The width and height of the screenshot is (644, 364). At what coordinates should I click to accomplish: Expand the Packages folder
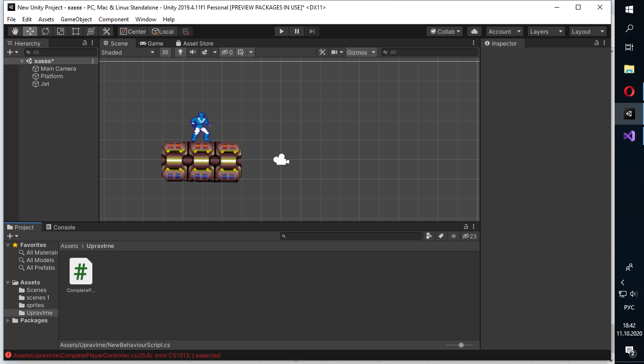(x=8, y=320)
